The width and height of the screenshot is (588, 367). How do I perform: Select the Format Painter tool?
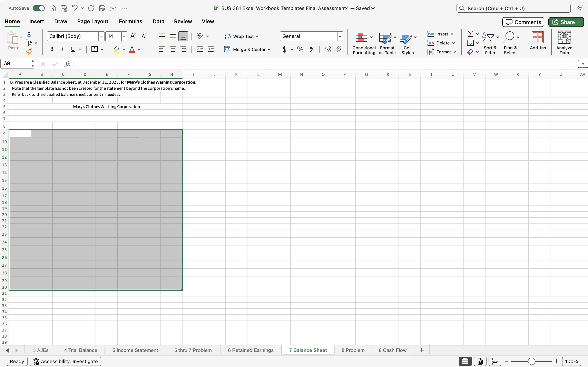(x=29, y=51)
